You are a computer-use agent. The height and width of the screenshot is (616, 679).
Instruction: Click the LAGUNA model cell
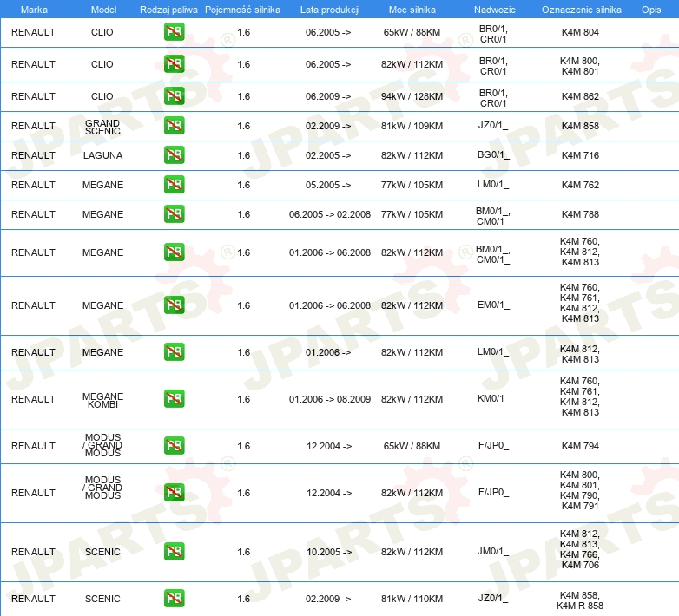(x=102, y=155)
